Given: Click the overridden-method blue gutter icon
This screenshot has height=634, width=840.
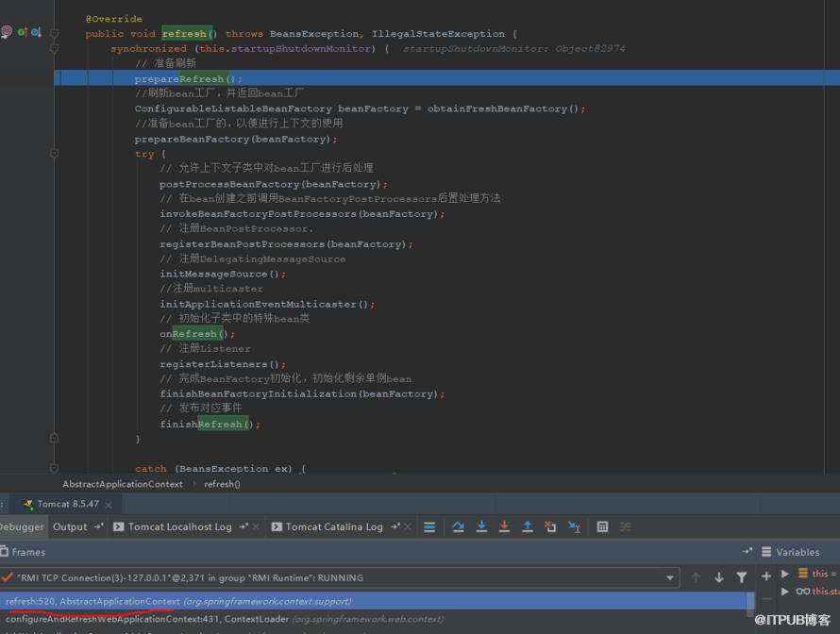Looking at the screenshot, I should (36, 32).
